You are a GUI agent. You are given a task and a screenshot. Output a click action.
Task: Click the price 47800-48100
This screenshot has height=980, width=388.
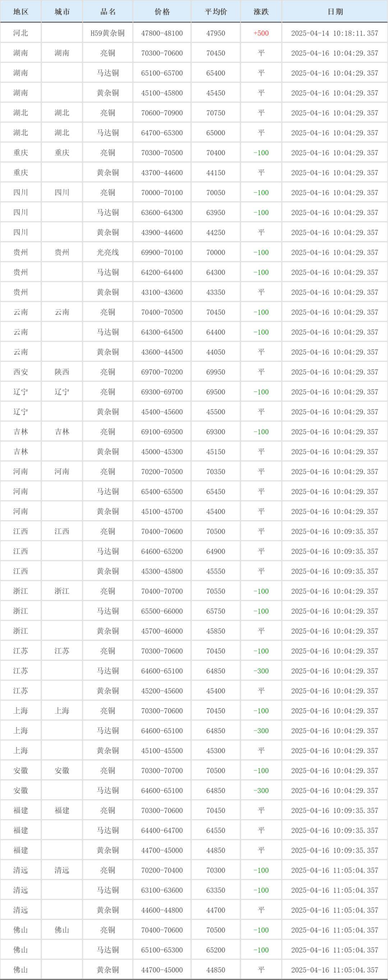click(x=162, y=33)
